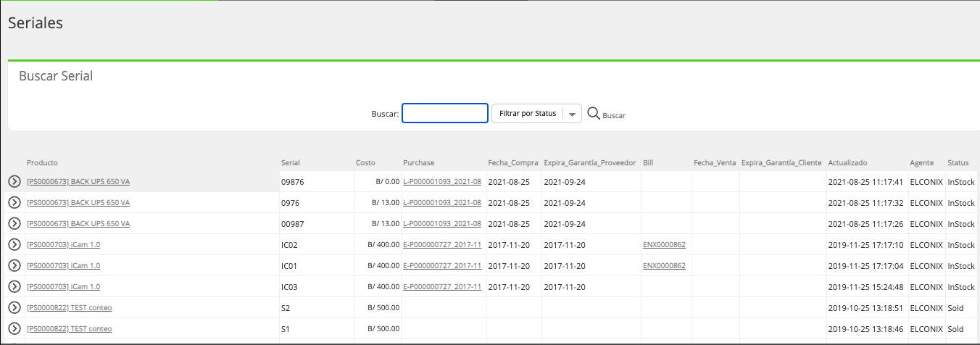
Task: Select serial cell IC02
Action: 289,245
